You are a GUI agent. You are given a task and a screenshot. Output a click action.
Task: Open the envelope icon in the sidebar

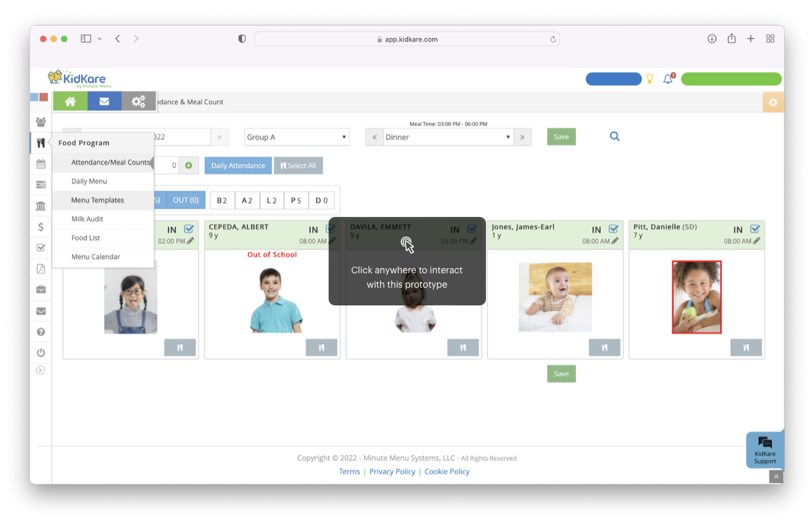coord(41,311)
